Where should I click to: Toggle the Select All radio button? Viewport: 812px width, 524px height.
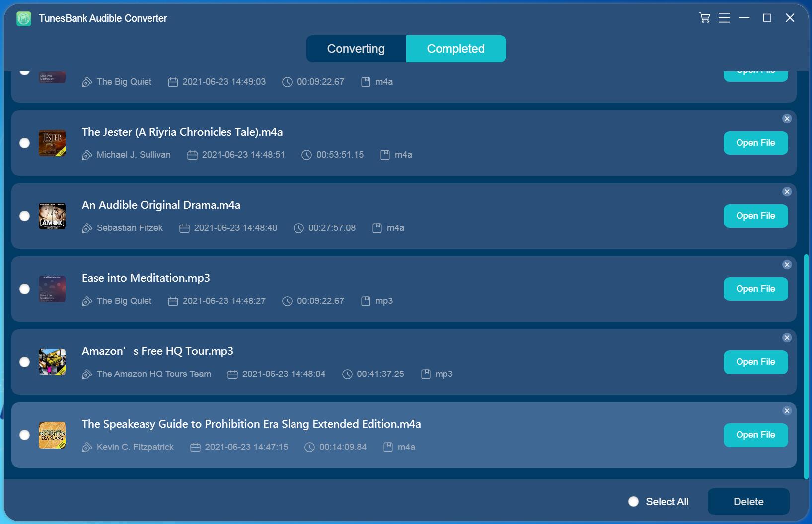[x=633, y=502]
